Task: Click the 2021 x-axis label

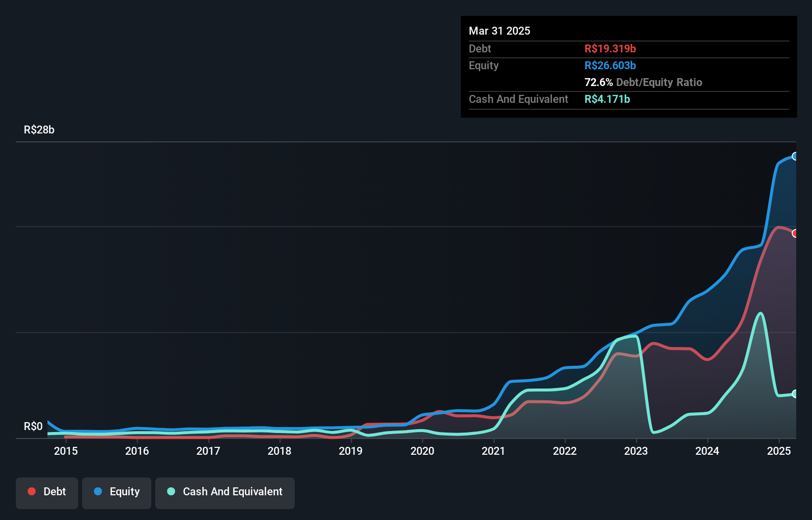Action: pos(494,451)
